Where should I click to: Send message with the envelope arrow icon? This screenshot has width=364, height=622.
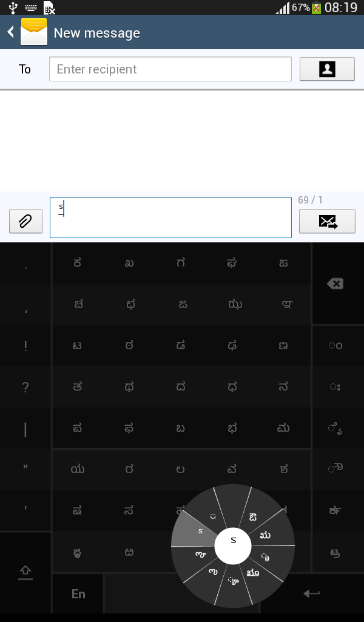(x=327, y=221)
